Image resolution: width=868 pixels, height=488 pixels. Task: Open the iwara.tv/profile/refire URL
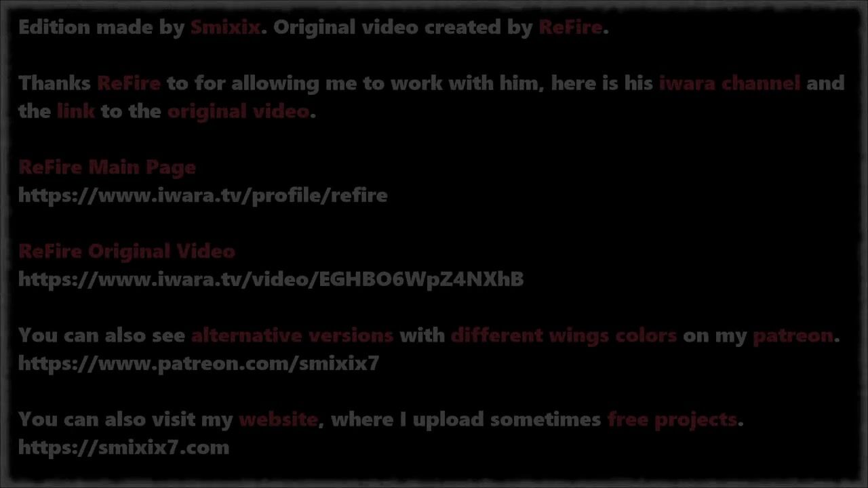(203, 195)
